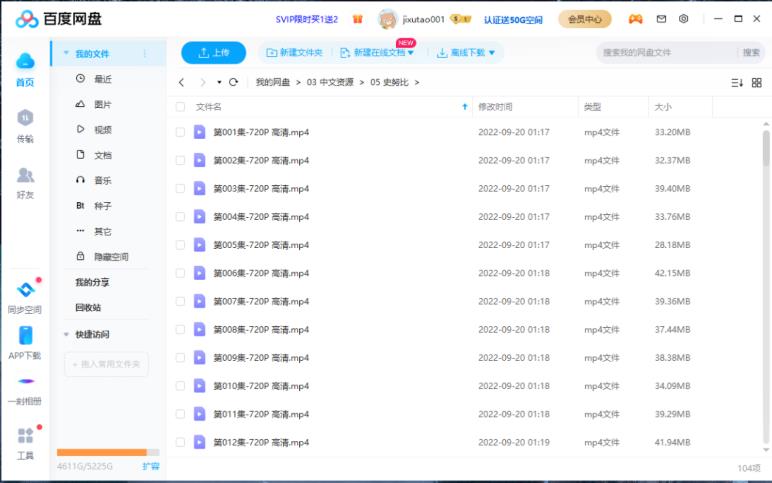Click the coin membership badge next to username
772x483 pixels.
tap(460, 19)
